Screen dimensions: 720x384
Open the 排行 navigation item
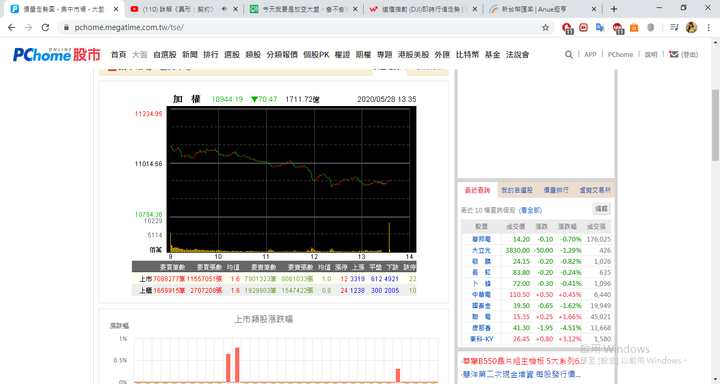tap(211, 55)
